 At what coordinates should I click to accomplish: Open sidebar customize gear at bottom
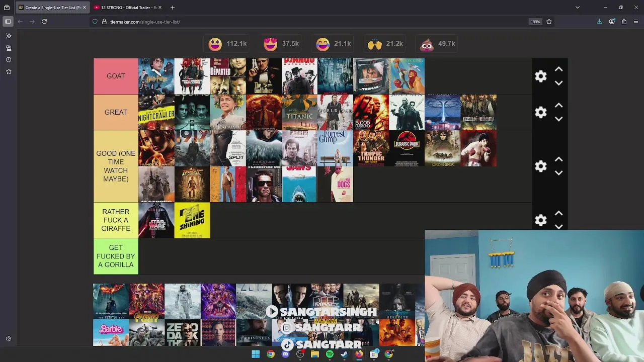pos(9,339)
